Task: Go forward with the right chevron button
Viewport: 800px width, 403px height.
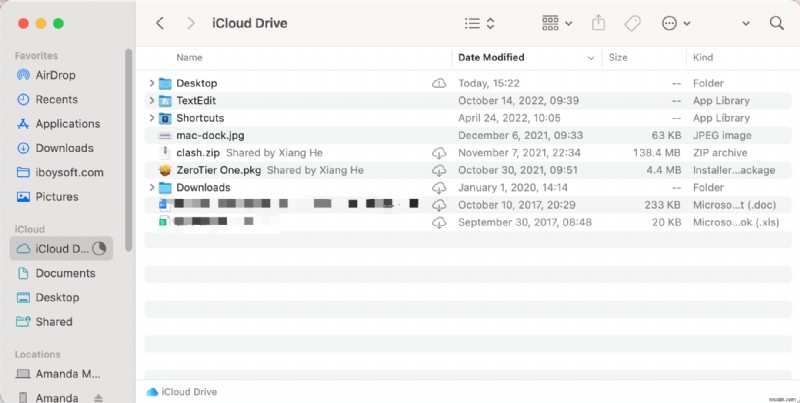Action: [191, 23]
